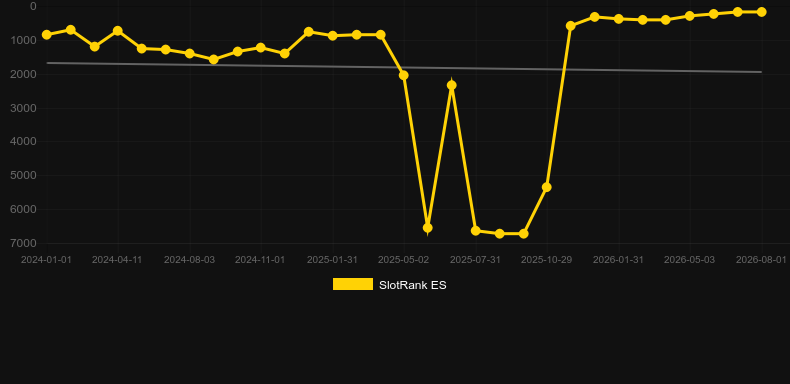Click the 2024-04-11 x-axis date label

pos(117,260)
